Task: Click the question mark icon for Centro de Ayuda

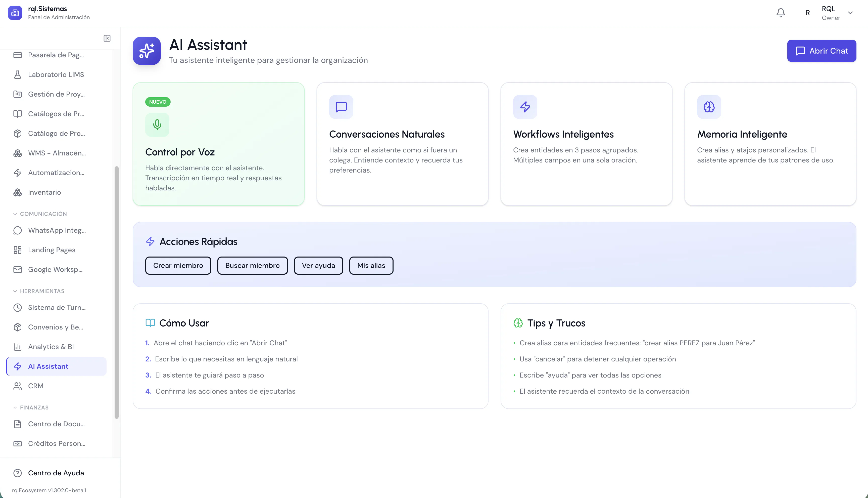Action: tap(17, 473)
